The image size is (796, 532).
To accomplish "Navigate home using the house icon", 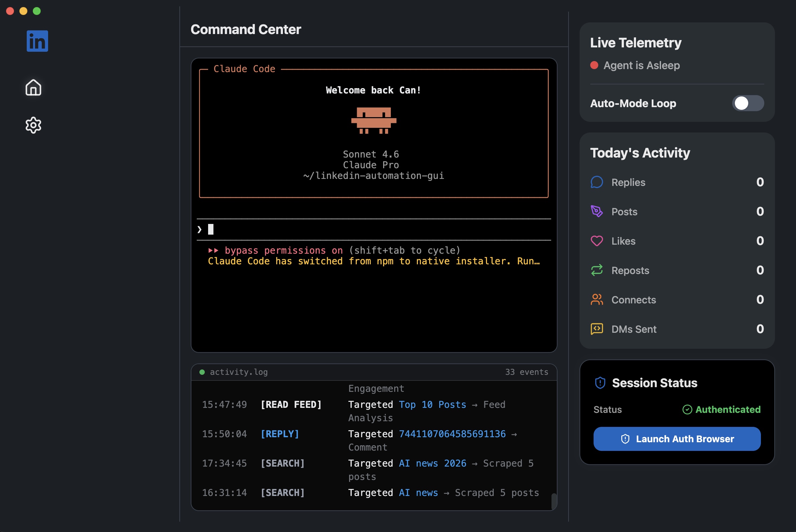I will (33, 87).
